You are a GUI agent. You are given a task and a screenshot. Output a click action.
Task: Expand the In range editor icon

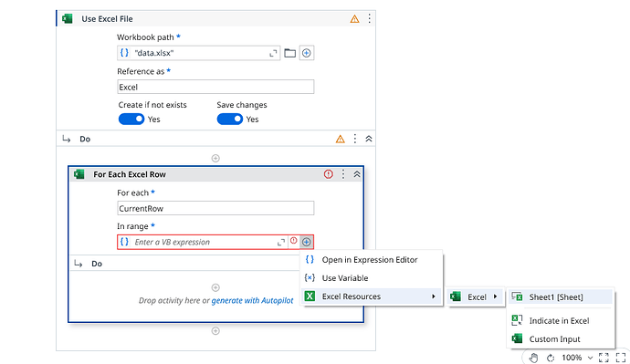[281, 242]
